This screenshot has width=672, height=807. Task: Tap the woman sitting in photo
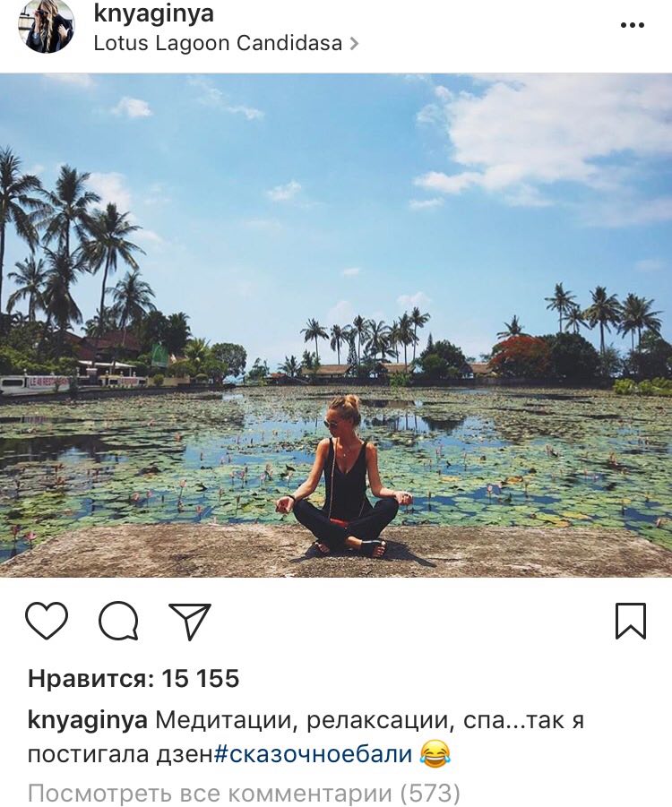pos(343,476)
